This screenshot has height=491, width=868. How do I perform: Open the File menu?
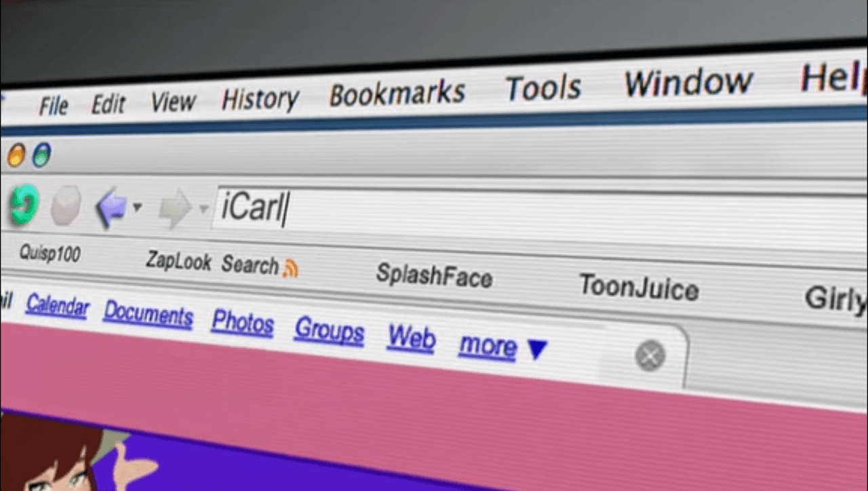[x=54, y=104]
